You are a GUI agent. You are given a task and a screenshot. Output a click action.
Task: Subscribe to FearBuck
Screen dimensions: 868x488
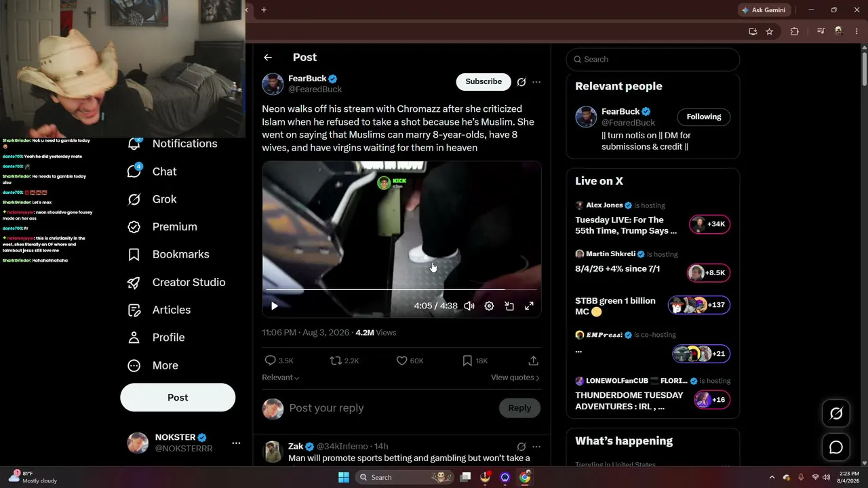pyautogui.click(x=484, y=82)
